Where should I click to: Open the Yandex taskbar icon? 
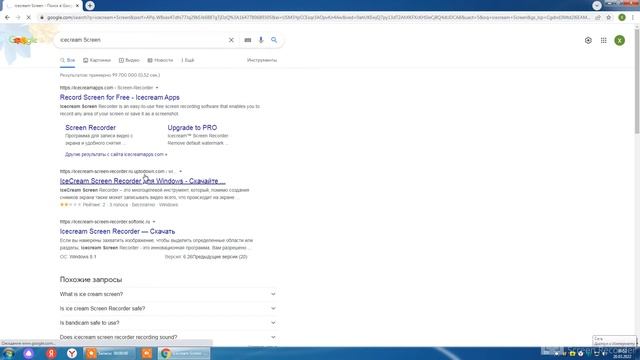click(x=51, y=353)
